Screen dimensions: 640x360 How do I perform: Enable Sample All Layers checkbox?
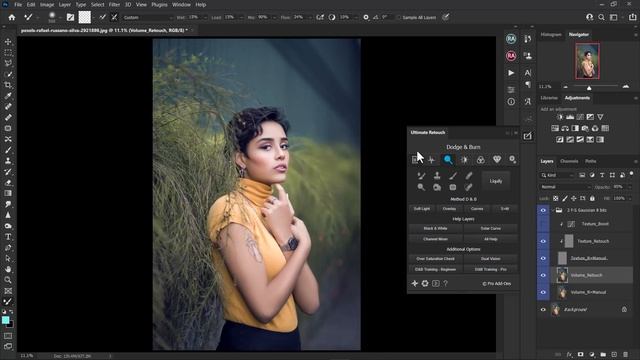point(398,18)
